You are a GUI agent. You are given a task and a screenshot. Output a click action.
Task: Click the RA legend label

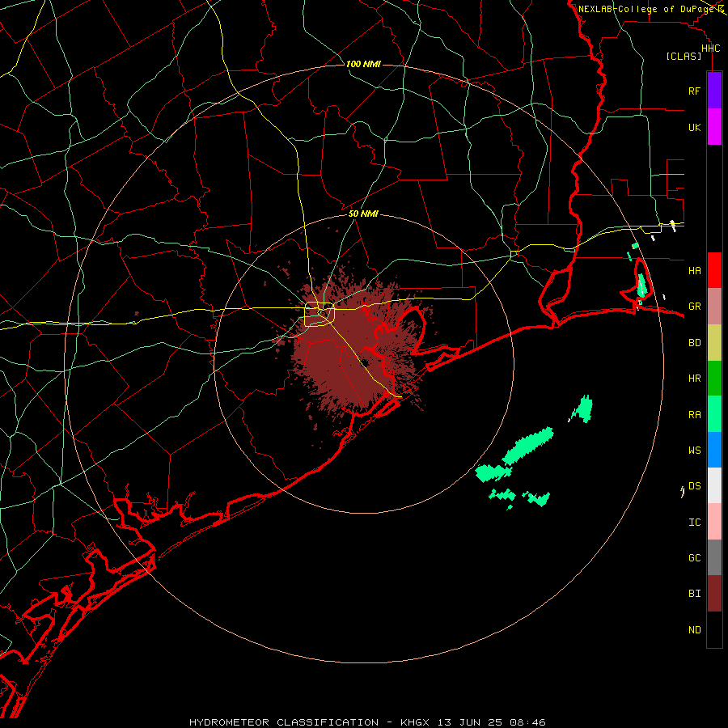coord(694,415)
